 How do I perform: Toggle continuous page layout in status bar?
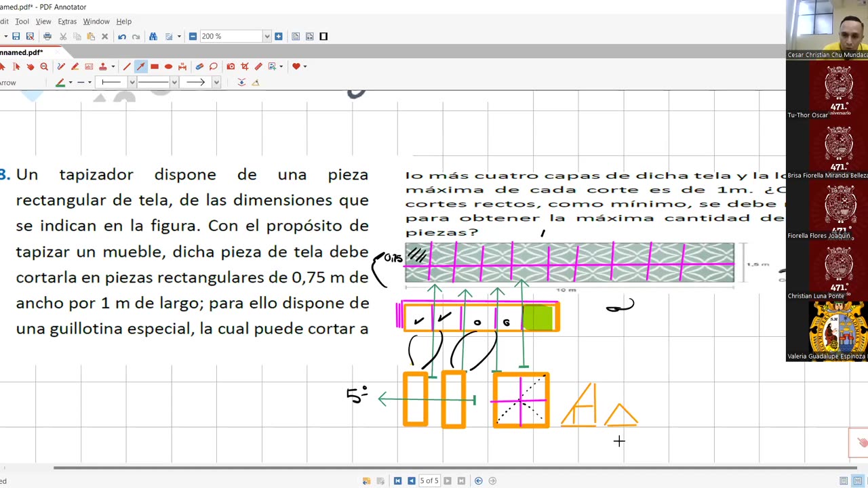pos(857,481)
